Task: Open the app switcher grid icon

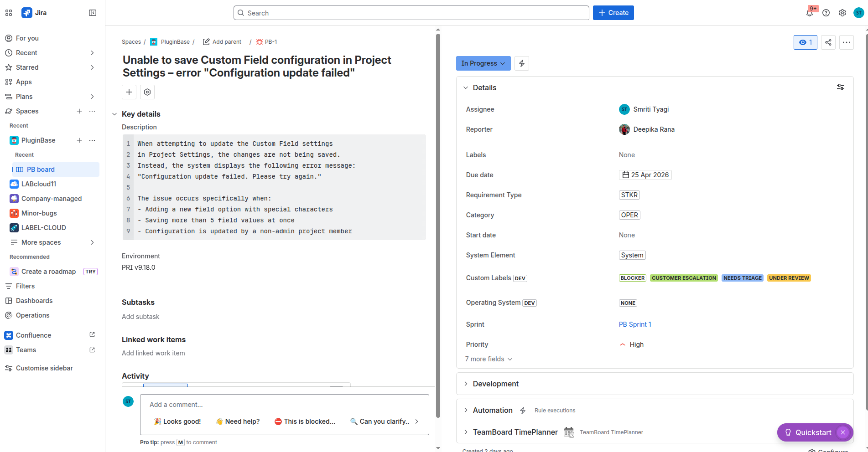Action: pos(9,13)
